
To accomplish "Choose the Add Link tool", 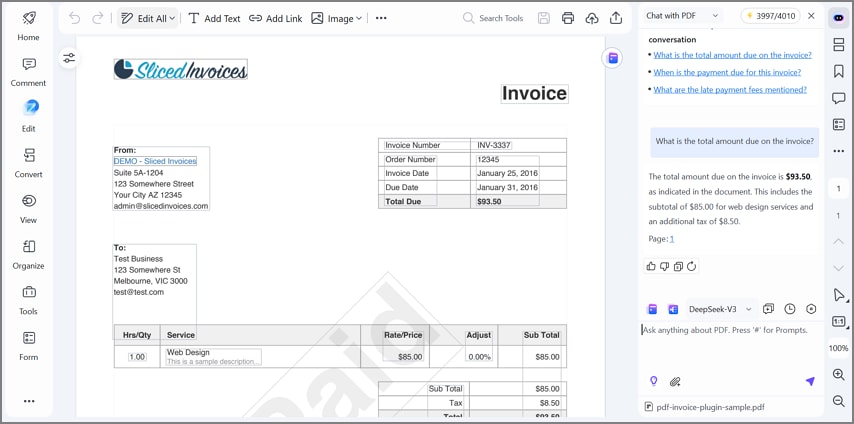I will coord(275,18).
